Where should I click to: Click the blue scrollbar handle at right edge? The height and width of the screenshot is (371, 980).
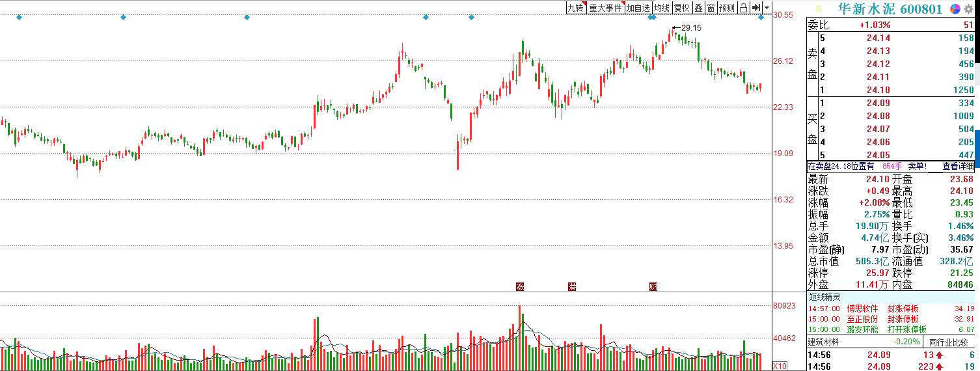point(977,148)
